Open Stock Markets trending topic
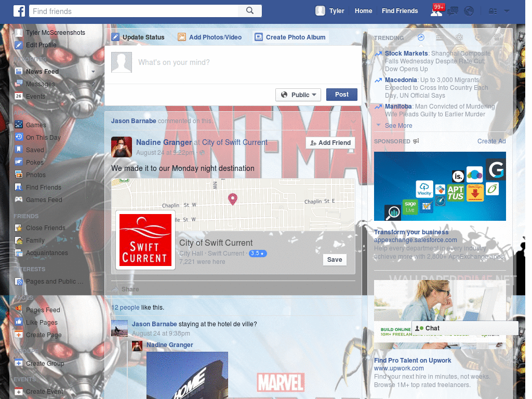This screenshot has width=532, height=399. click(x=406, y=54)
